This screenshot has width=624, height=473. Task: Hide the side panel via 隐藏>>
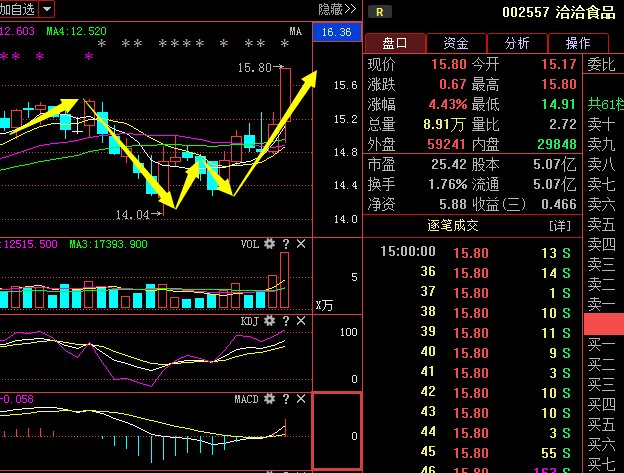tap(337, 9)
